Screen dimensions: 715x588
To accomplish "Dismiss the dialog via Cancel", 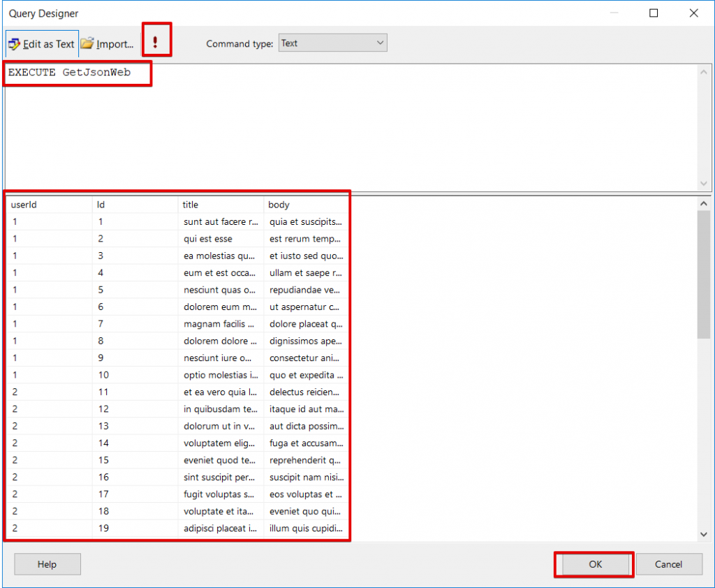I will tap(669, 564).
